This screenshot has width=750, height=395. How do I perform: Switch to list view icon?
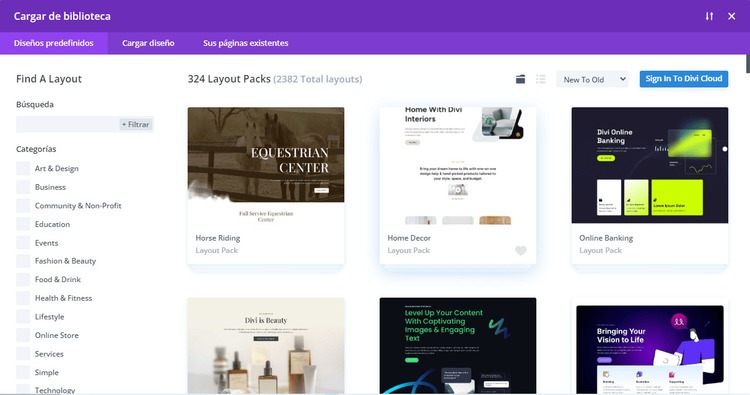(x=541, y=79)
